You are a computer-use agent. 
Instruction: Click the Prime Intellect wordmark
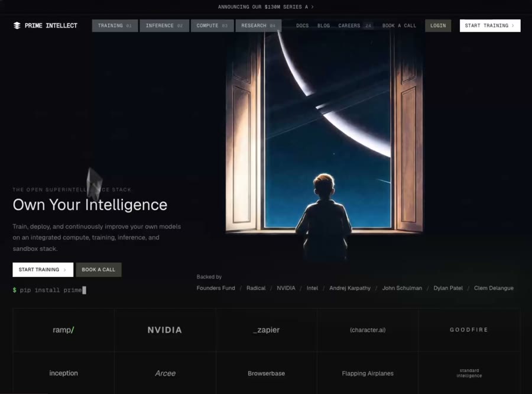click(51, 25)
